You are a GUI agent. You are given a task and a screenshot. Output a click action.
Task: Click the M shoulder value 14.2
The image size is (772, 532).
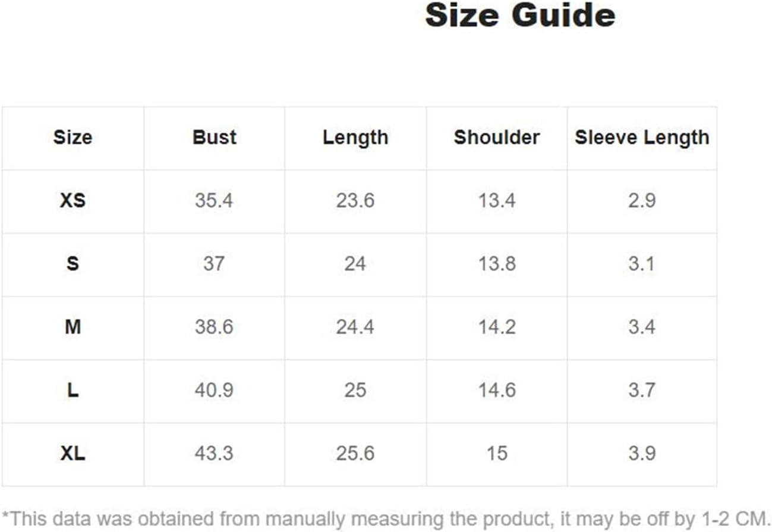[x=497, y=326]
